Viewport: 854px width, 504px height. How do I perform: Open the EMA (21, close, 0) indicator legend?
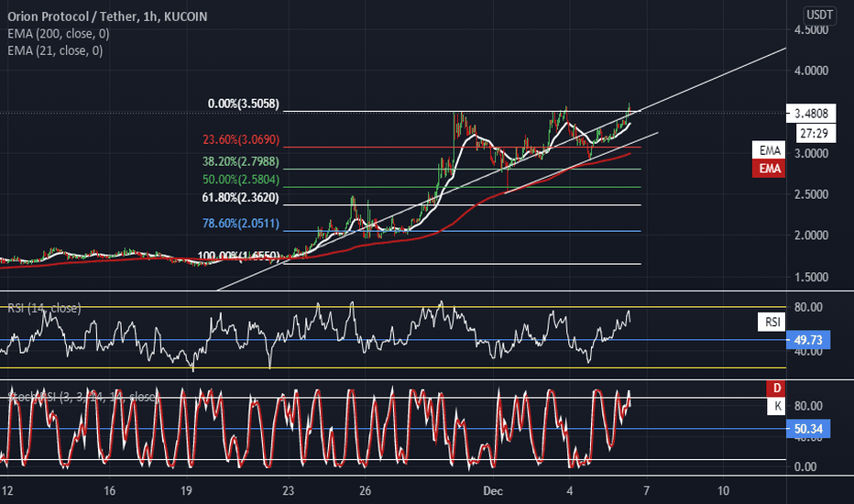click(55, 50)
